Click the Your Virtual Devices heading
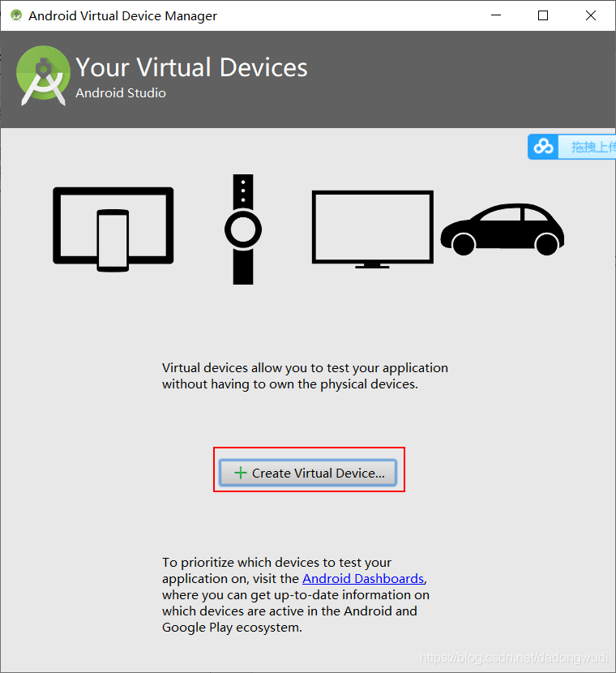Viewport: 616px width, 673px height. pyautogui.click(x=192, y=67)
